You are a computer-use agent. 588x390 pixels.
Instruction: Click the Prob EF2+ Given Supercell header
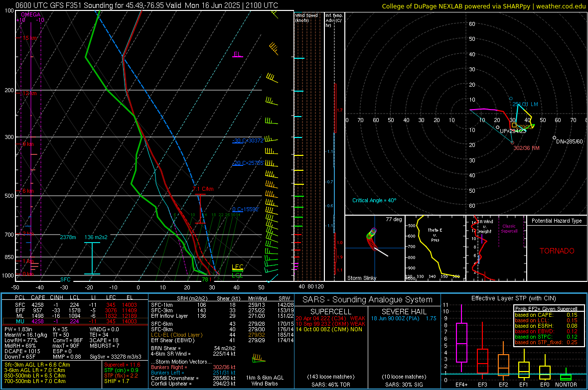point(546,309)
